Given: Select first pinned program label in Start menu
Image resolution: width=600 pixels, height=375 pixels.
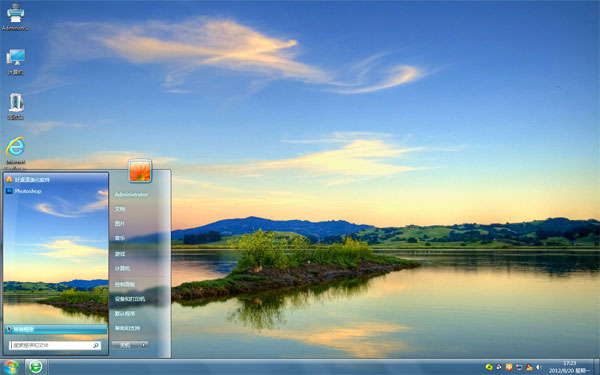Looking at the screenshot, I should tap(32, 179).
